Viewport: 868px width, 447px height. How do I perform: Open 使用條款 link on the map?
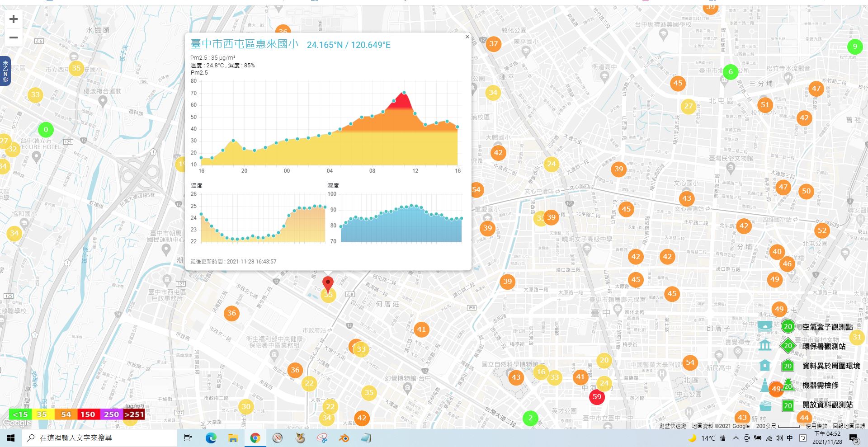[x=816, y=426]
